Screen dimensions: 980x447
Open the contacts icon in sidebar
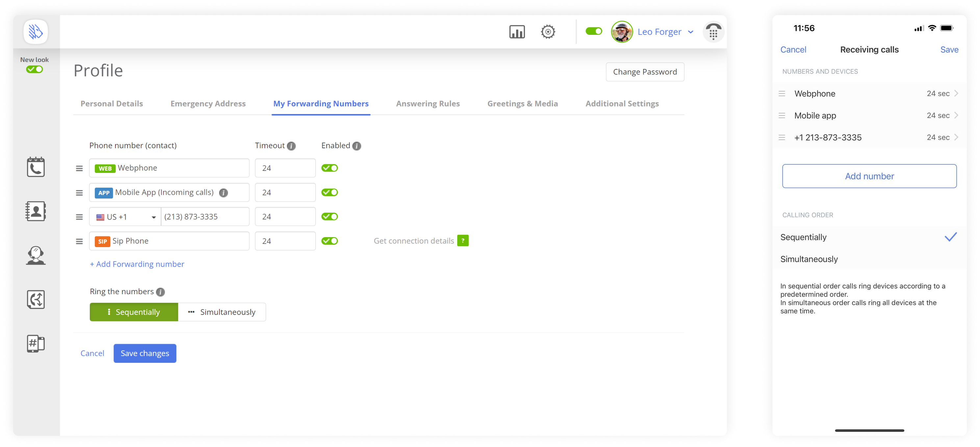point(35,212)
